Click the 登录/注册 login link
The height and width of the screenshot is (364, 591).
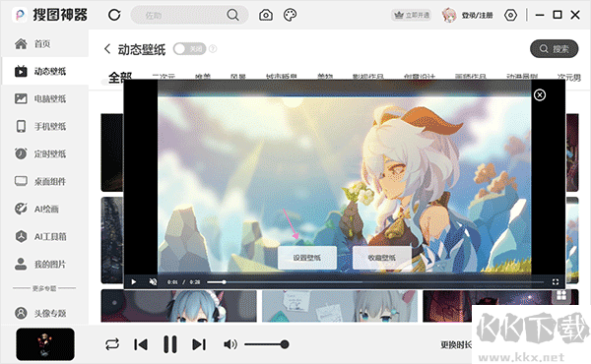coord(477,15)
